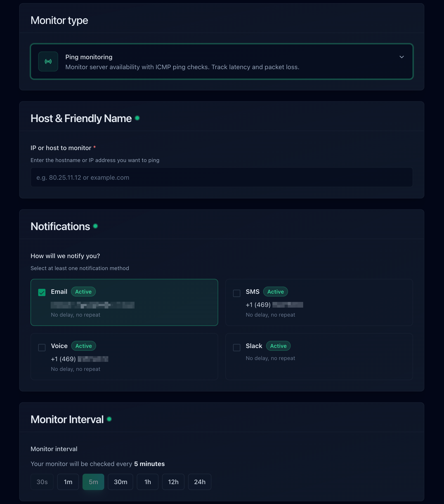Image resolution: width=444 pixels, height=504 pixels.
Task: Click the Active badge next to Email
Action: coord(83,292)
